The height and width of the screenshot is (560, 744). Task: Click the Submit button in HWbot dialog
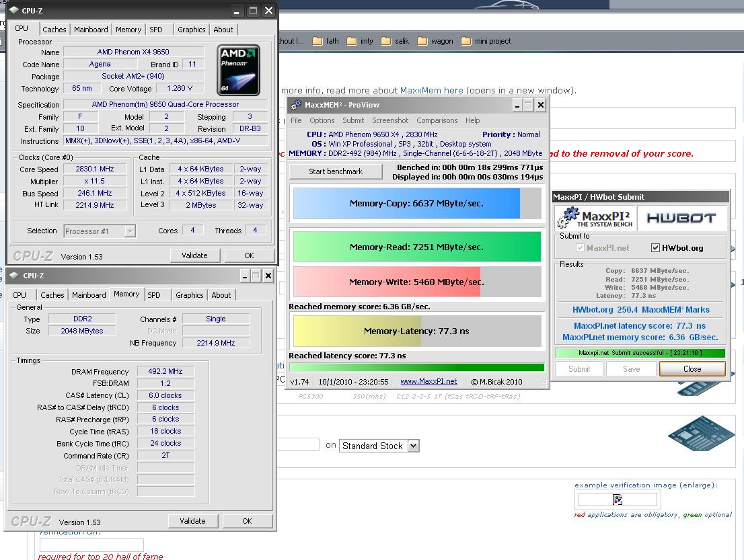(x=579, y=369)
